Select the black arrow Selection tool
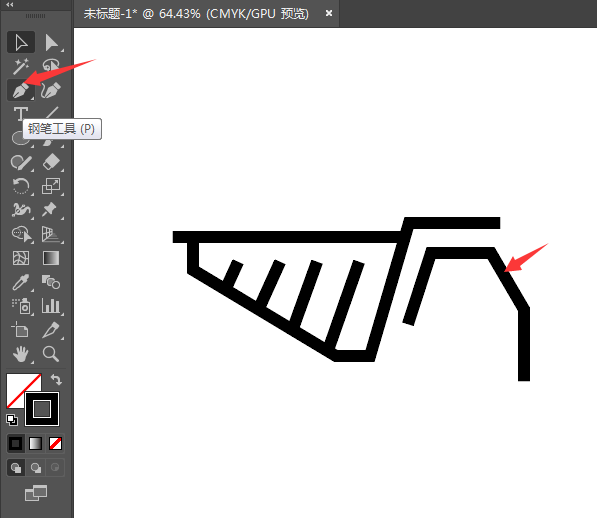The width and height of the screenshot is (597, 518). pyautogui.click(x=21, y=42)
